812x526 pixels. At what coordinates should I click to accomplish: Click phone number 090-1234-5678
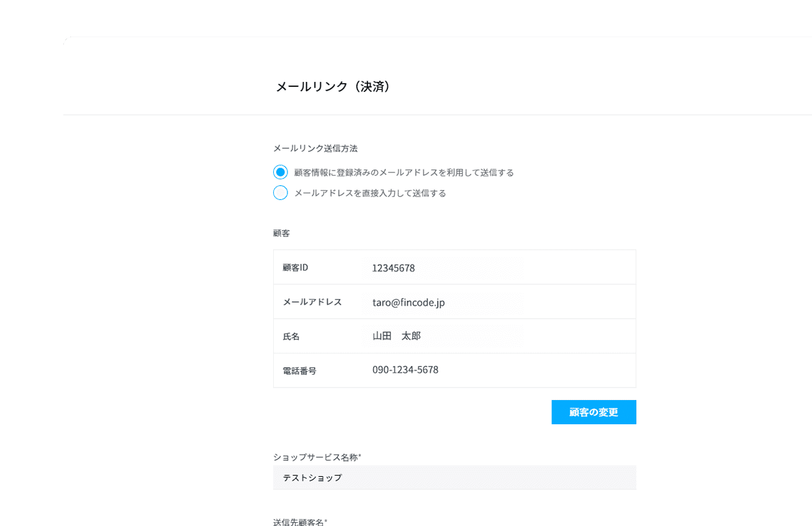click(x=405, y=370)
